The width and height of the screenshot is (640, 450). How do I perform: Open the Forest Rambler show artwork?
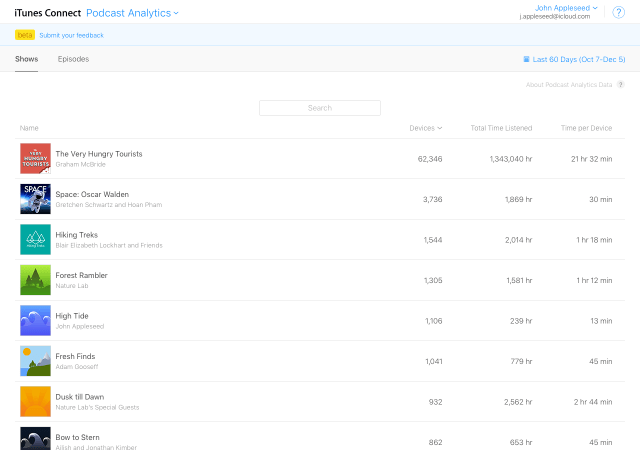pyautogui.click(x=35, y=280)
